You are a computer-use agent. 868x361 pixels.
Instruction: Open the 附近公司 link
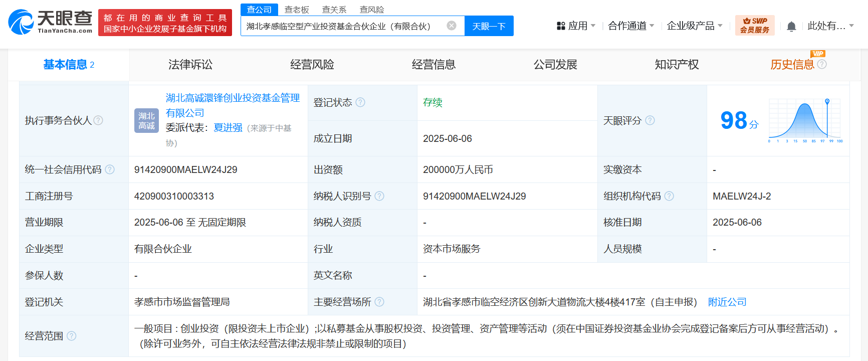(727, 302)
